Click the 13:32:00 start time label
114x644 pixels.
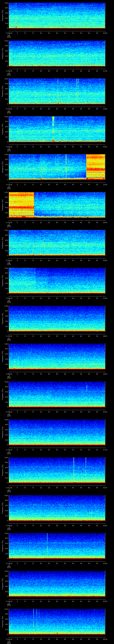tap(9, 147)
